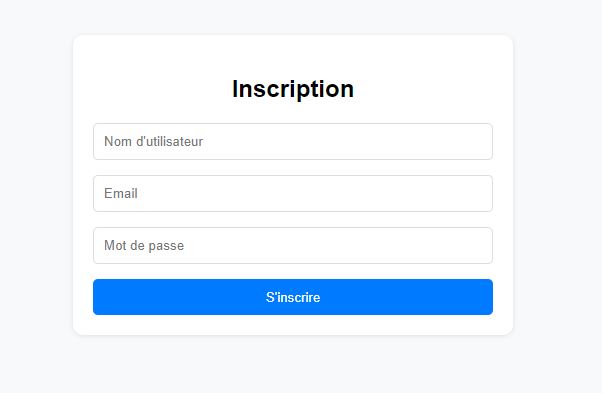This screenshot has width=602, height=393.
Task: Click the "Nom d'utilisateur" placeholder text
Action: coord(154,142)
